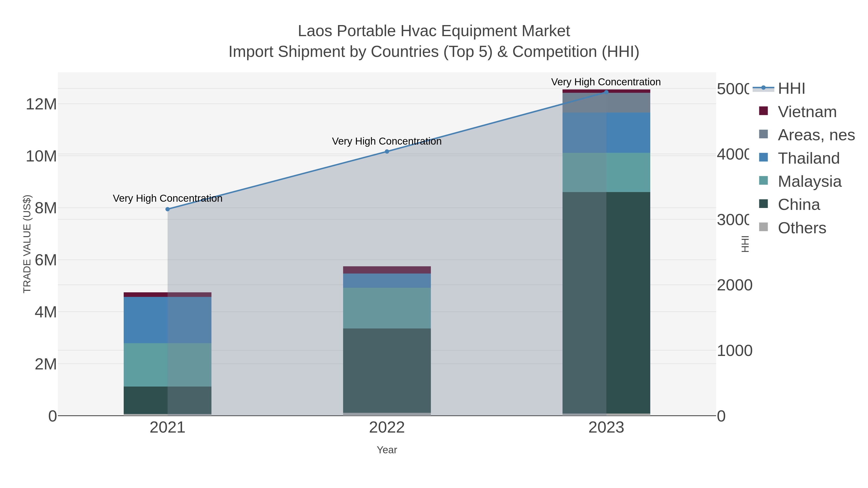Click the 2M y-axis tick label
Image resolution: width=868 pixels, height=488 pixels.
click(x=46, y=364)
